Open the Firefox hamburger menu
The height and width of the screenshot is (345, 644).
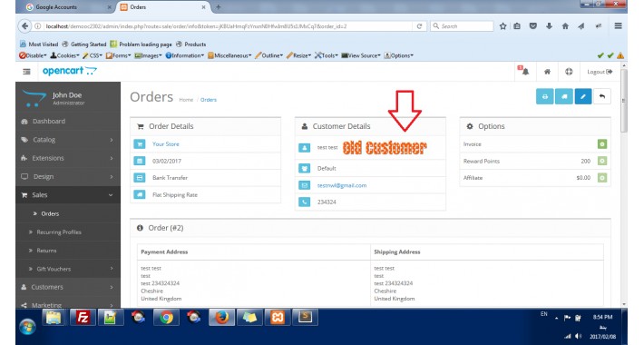(x=618, y=26)
